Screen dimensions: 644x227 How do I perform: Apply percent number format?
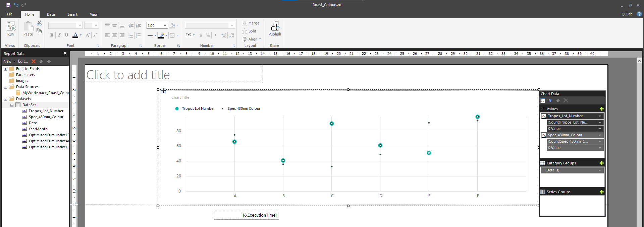pyautogui.click(x=208, y=35)
